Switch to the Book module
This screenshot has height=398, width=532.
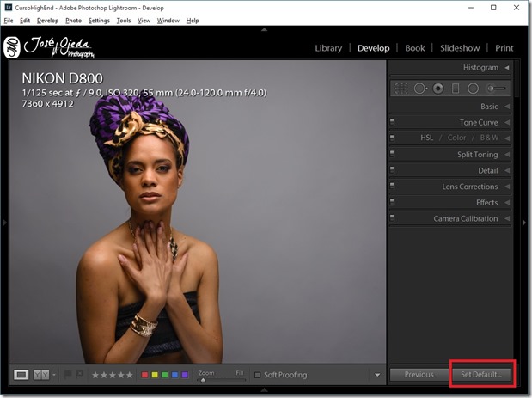[414, 48]
